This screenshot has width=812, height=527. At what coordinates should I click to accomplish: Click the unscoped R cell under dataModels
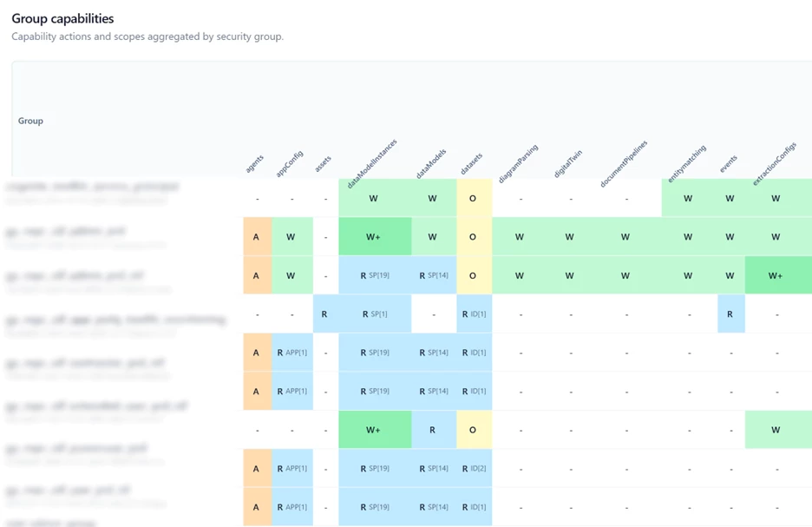[432, 430]
